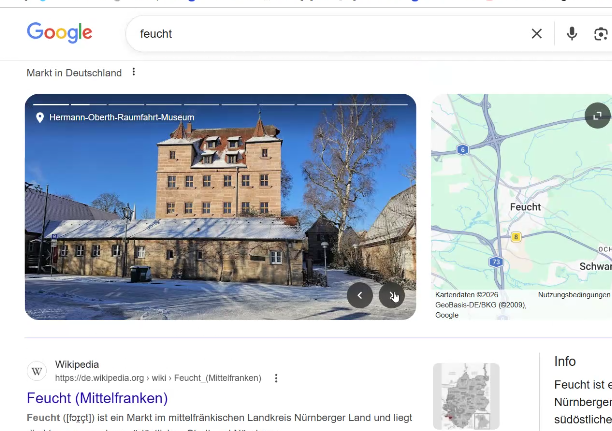The width and height of the screenshot is (612, 431).
Task: Click the Schwar... town label on map
Action: [595, 266]
